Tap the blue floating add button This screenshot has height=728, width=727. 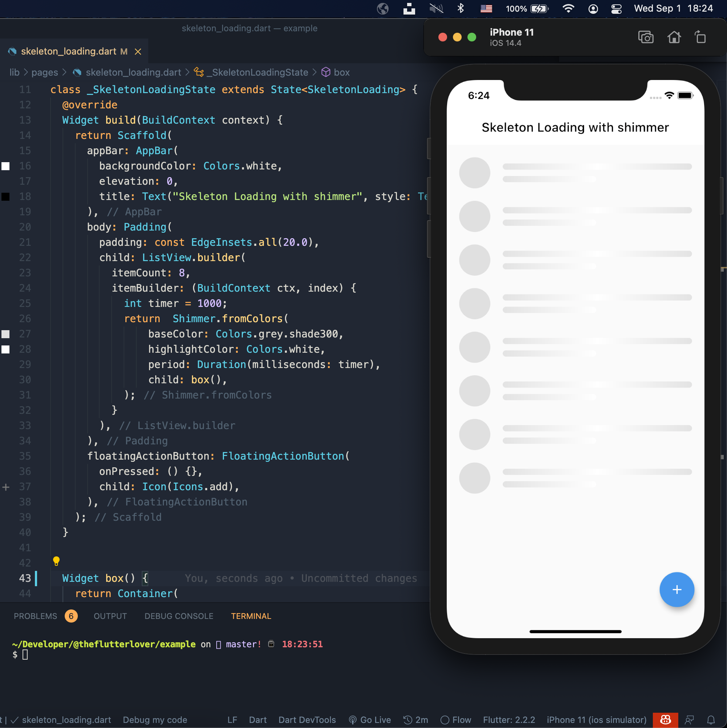tap(676, 589)
